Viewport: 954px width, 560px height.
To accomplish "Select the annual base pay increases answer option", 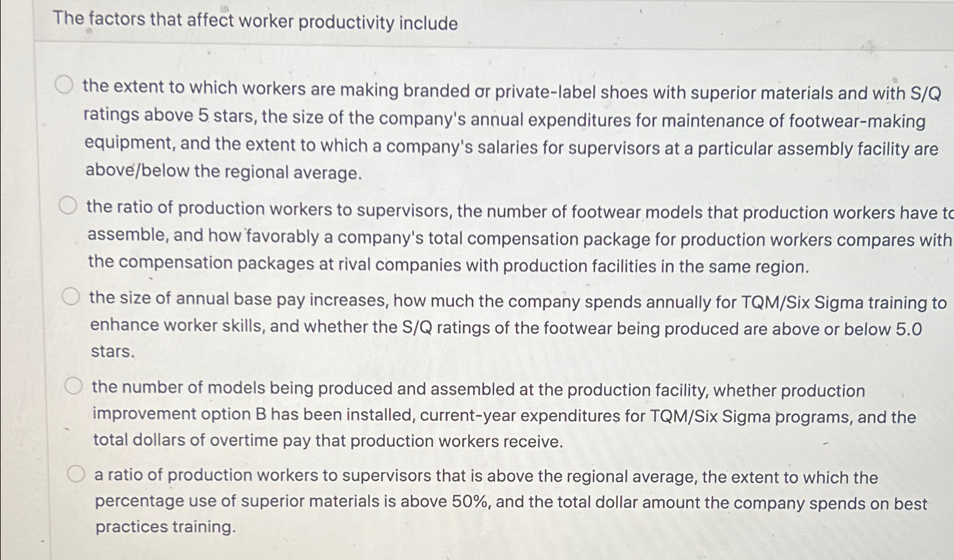I will (72, 296).
